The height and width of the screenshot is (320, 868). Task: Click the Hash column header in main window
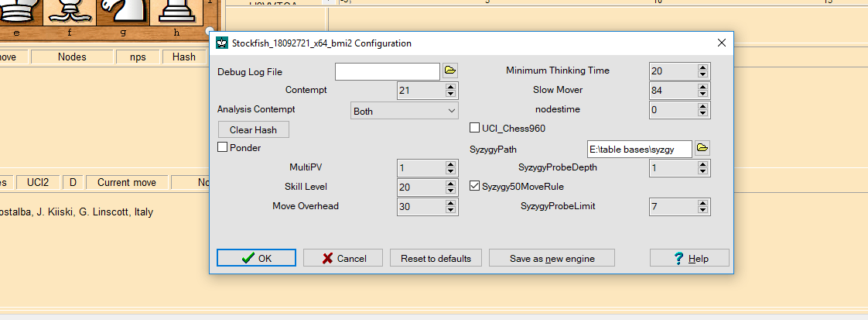click(184, 57)
